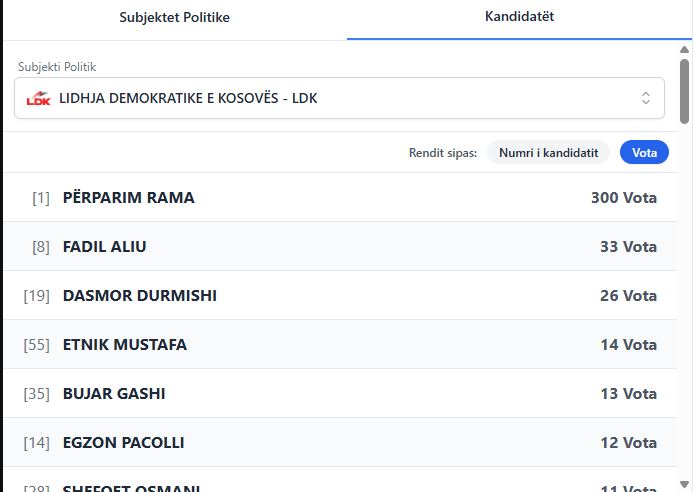
Task: Sort candidates by Vota
Action: click(x=644, y=152)
